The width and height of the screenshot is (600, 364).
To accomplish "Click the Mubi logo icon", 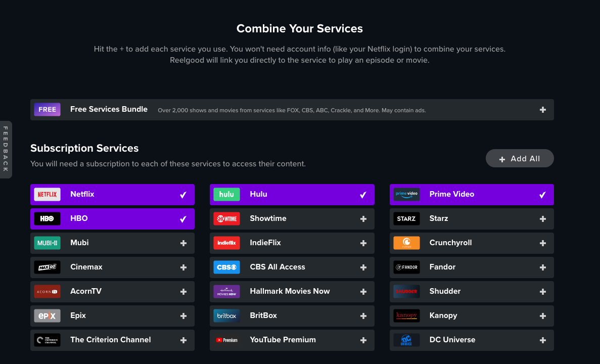I will pos(47,243).
